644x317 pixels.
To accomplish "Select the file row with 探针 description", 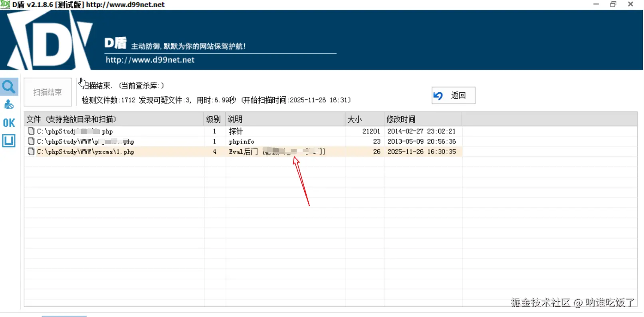I will pyautogui.click(x=243, y=131).
